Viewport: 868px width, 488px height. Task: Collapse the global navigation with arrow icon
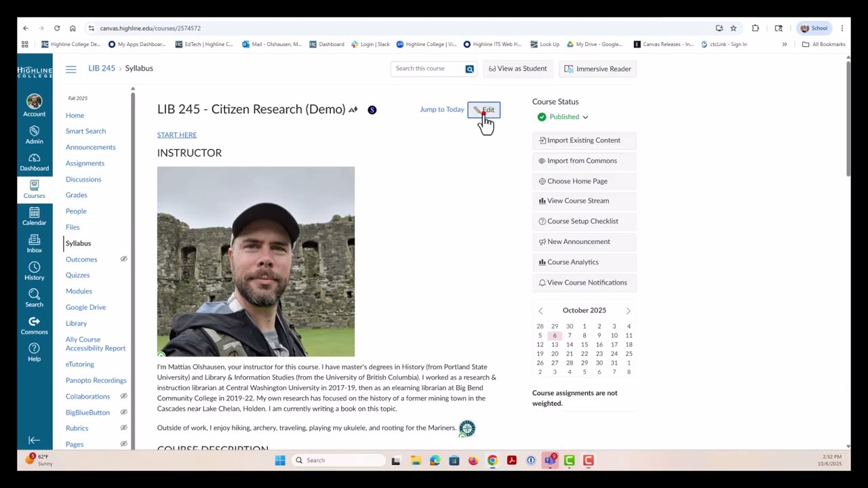pos(35,440)
